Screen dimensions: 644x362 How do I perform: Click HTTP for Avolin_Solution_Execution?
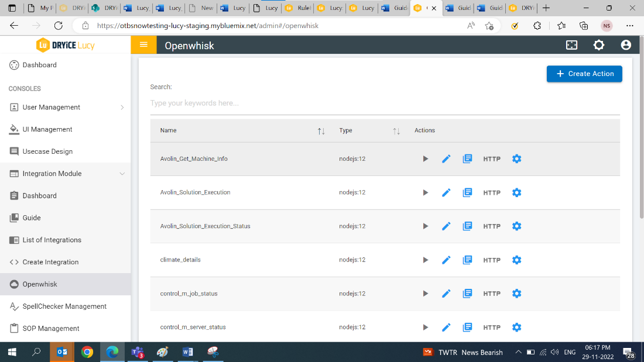point(492,192)
